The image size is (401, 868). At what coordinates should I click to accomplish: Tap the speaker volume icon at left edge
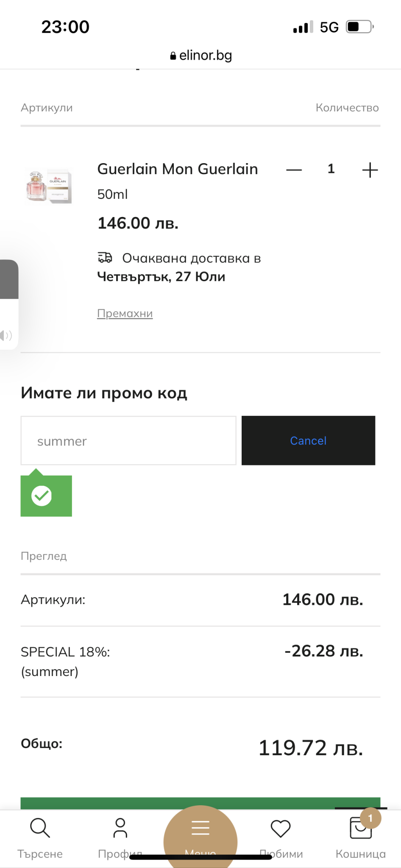pos(6,336)
